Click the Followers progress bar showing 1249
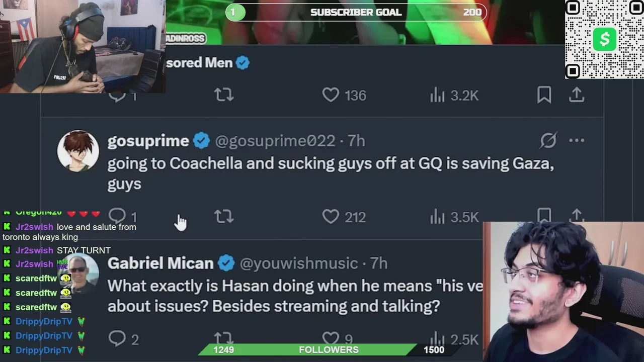The width and height of the screenshot is (644, 362). (329, 350)
